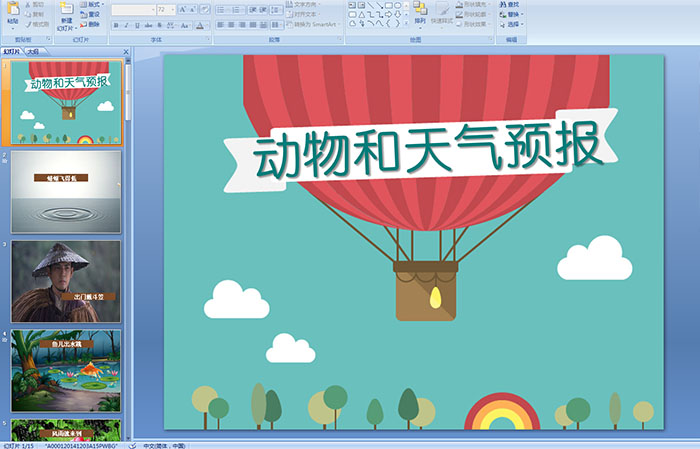Open the Replace (替换) dropdown
Viewport: 700px width, 449px height.
512,14
